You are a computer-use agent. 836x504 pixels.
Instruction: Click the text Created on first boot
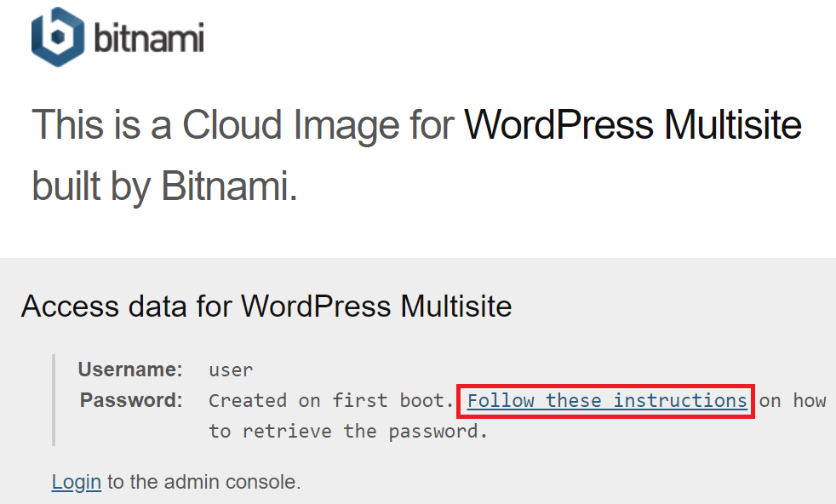coord(331,400)
